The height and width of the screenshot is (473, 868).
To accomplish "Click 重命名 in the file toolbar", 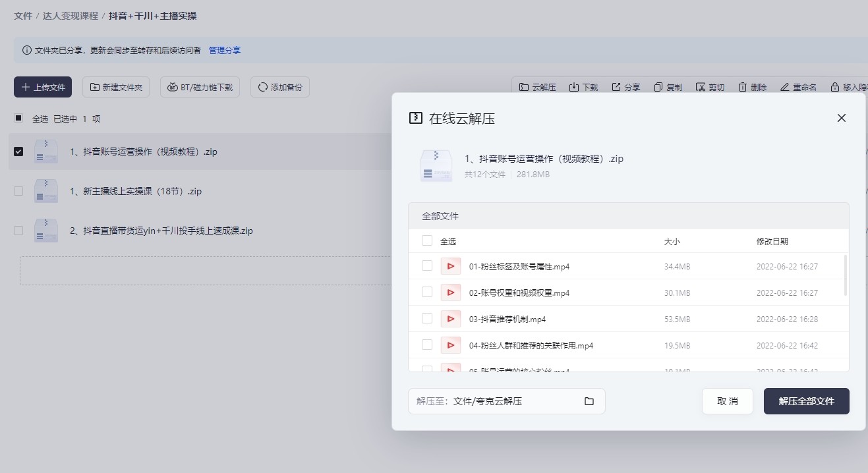I will (x=798, y=87).
